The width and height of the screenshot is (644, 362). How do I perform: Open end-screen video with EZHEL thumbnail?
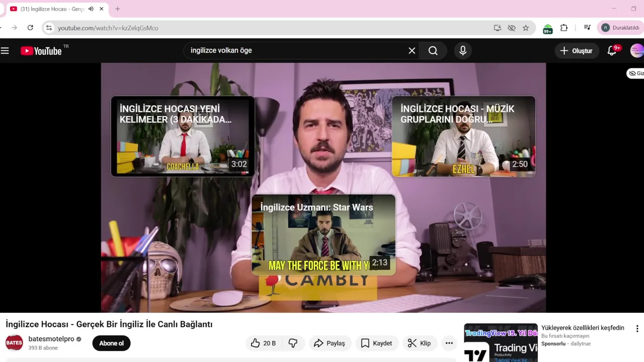(x=463, y=136)
